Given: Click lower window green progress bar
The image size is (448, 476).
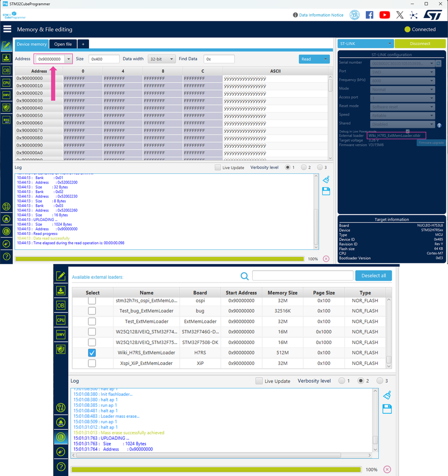Looking at the screenshot, I should point(216,469).
